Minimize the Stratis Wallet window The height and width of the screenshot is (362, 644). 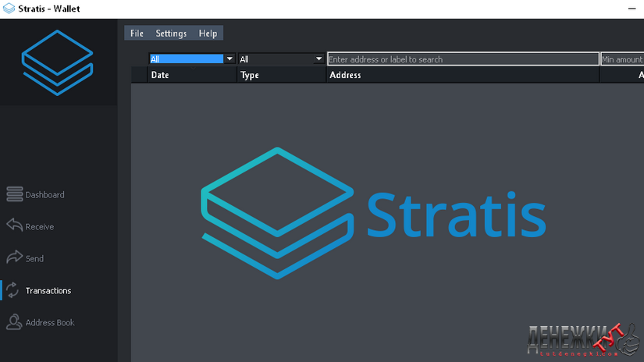click(x=632, y=9)
